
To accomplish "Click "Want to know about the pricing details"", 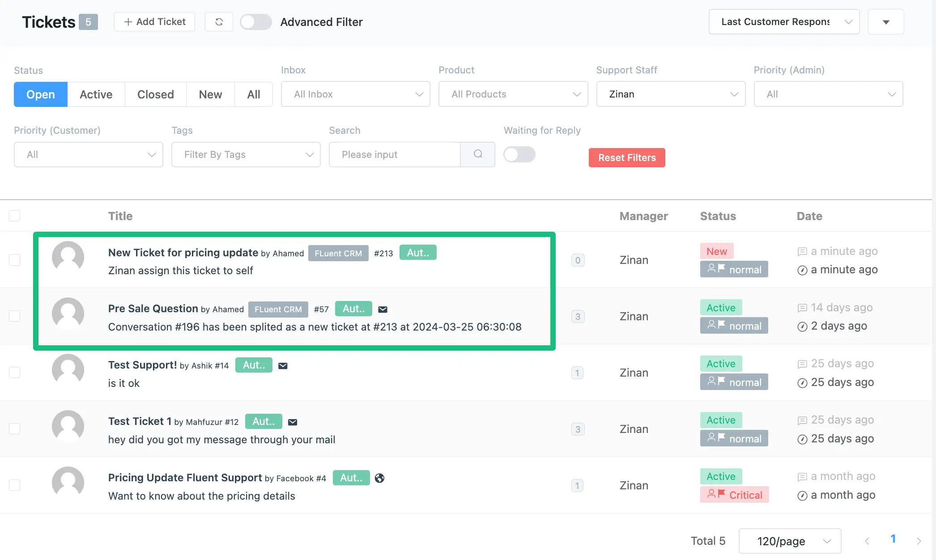I will tap(202, 496).
